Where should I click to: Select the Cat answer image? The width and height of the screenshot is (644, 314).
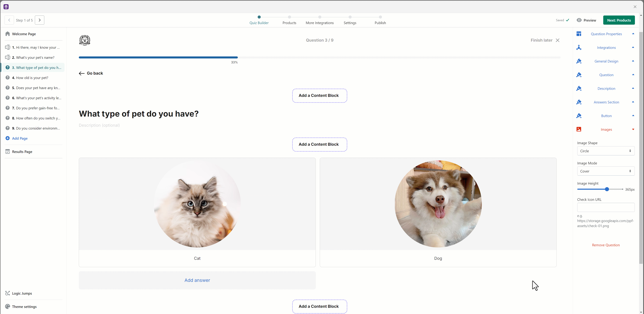pyautogui.click(x=197, y=204)
